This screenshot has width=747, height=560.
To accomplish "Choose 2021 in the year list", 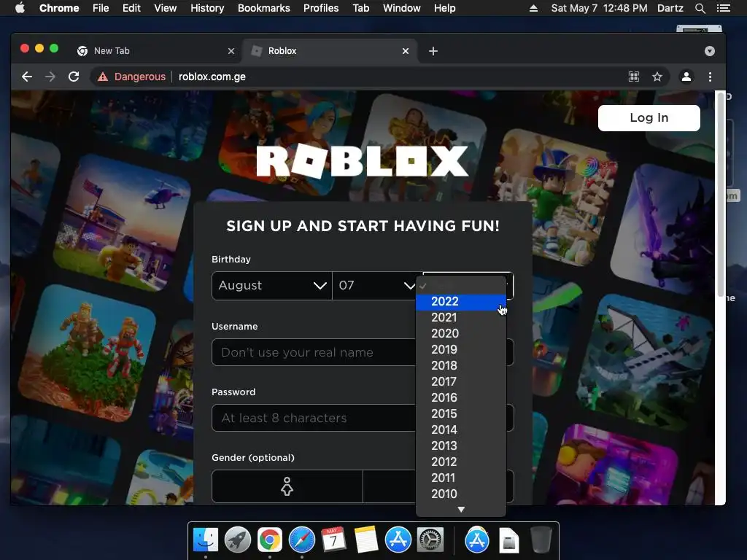I will click(x=461, y=318).
